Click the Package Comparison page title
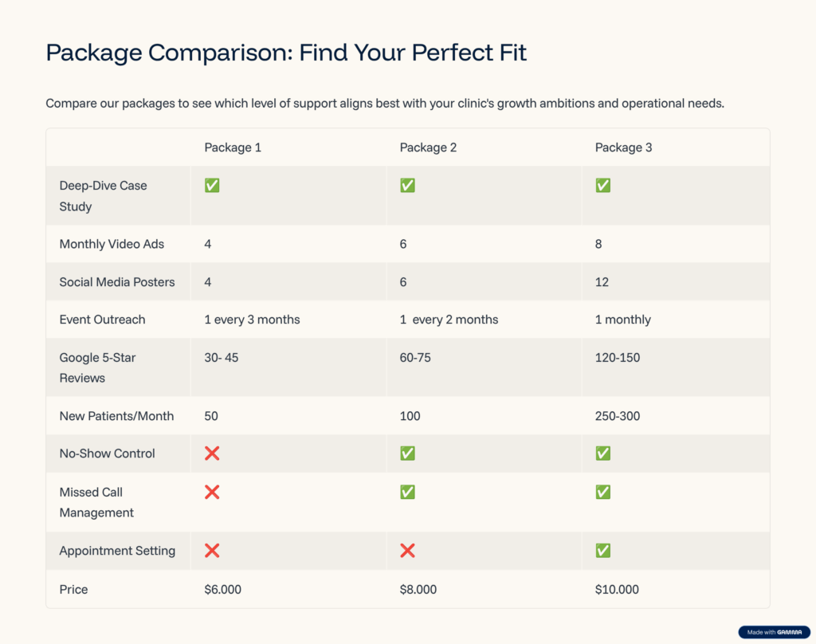 click(286, 53)
